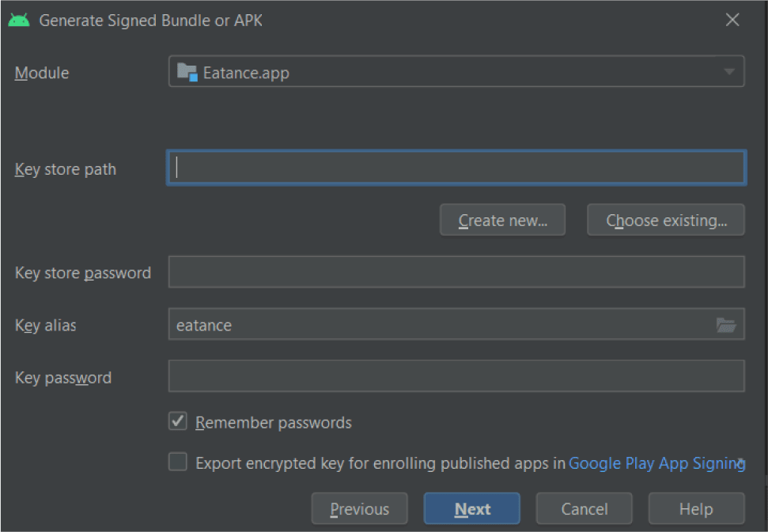This screenshot has width=768, height=532.
Task: Click the Create new... keystore button
Action: click(502, 220)
